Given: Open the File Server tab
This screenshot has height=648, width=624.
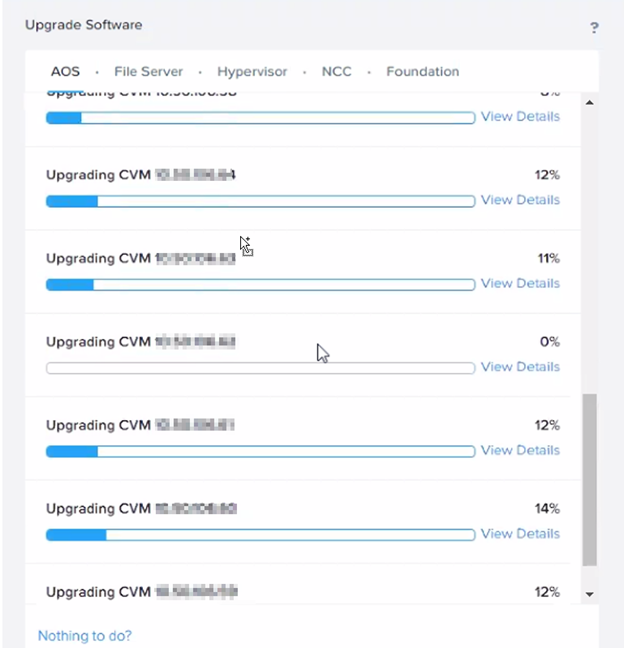Looking at the screenshot, I should tap(148, 71).
